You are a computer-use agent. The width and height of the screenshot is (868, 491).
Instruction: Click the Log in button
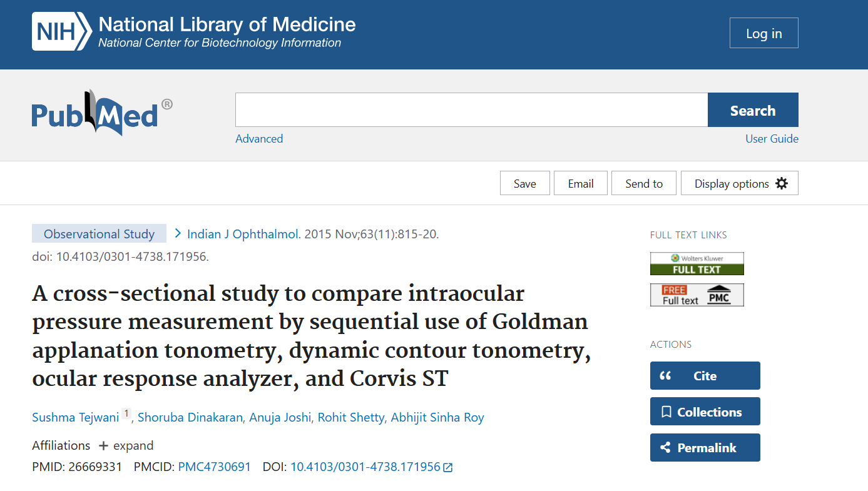tap(763, 33)
